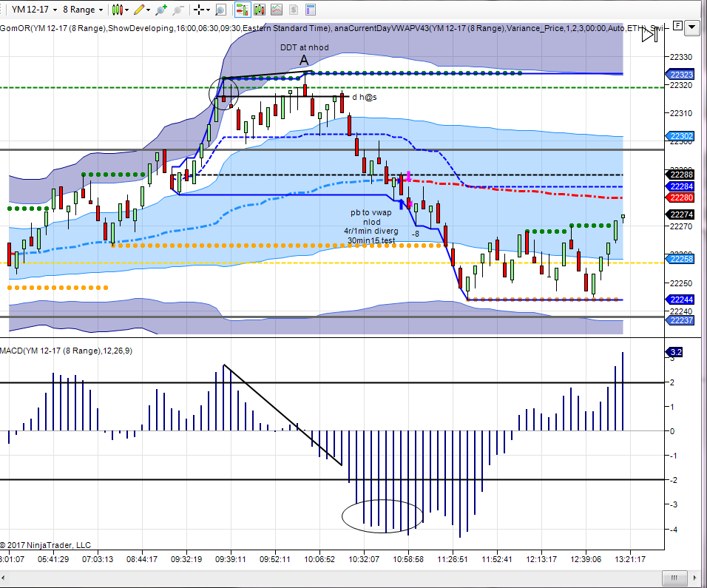Viewport: 707px width, 588px height.
Task: Open the chart style candlestick icon
Action: [x=118, y=10]
